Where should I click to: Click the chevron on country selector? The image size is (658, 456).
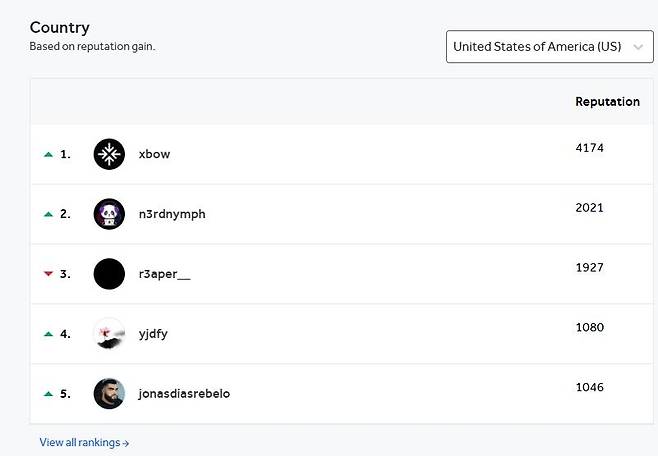click(x=638, y=47)
